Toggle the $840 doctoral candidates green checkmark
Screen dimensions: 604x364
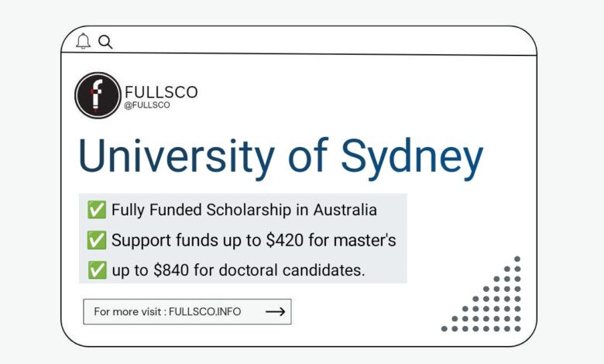click(x=97, y=270)
